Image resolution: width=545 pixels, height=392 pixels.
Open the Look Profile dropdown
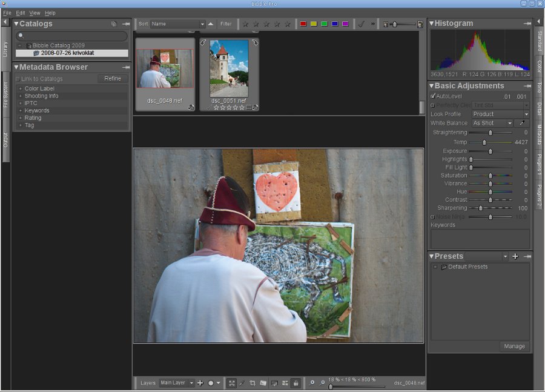(x=500, y=114)
